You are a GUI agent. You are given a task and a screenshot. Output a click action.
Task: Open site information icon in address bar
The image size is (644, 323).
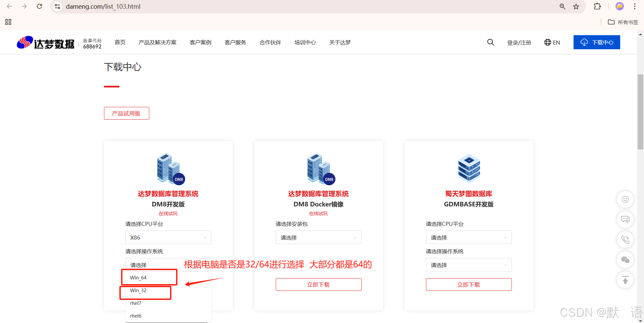tap(58, 6)
